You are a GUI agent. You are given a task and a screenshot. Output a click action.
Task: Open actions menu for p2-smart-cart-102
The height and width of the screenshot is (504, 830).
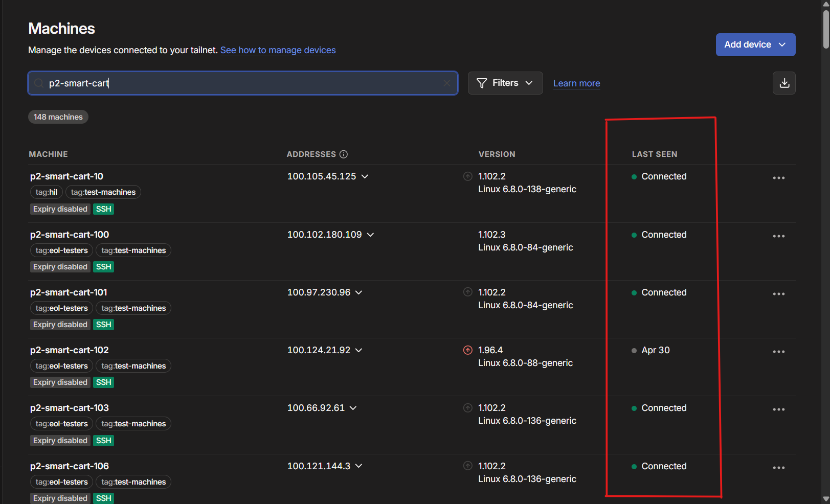click(778, 352)
